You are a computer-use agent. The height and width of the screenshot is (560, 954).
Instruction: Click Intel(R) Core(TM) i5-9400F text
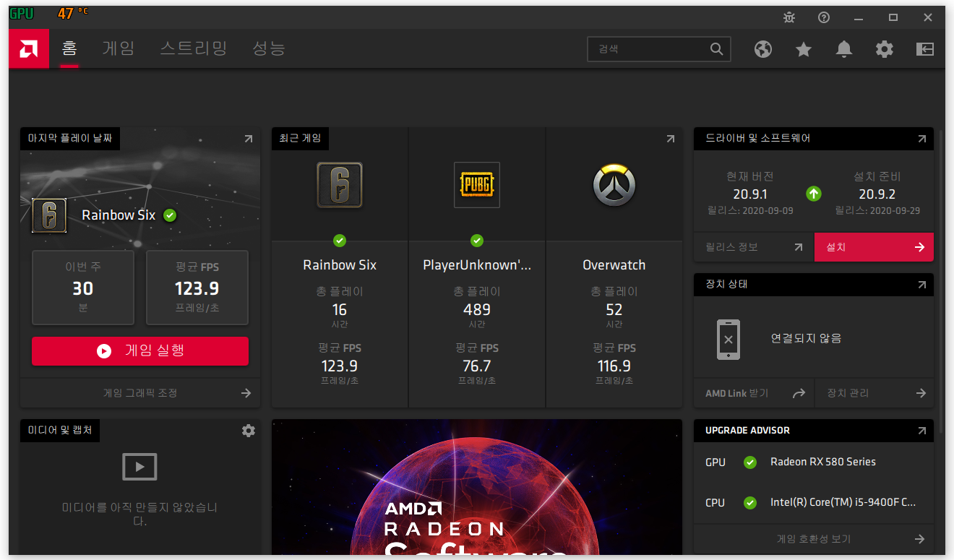[843, 502]
